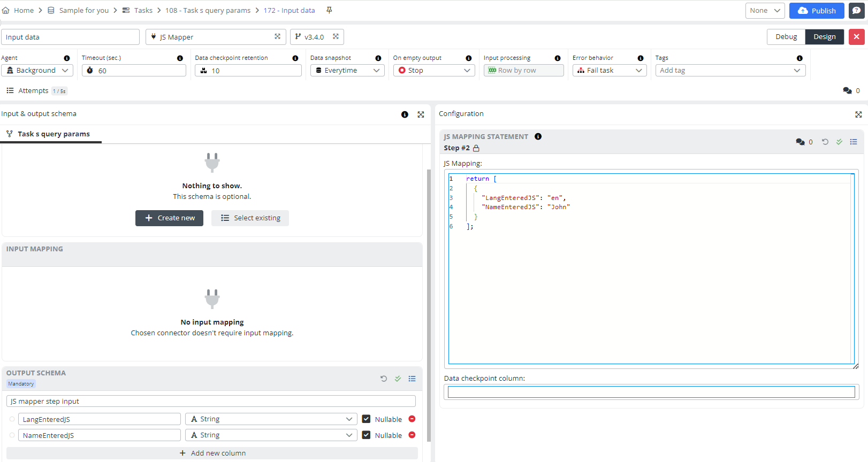Select the radio button beside NameEnteredJS
This screenshot has height=462, width=868.
pyautogui.click(x=12, y=435)
